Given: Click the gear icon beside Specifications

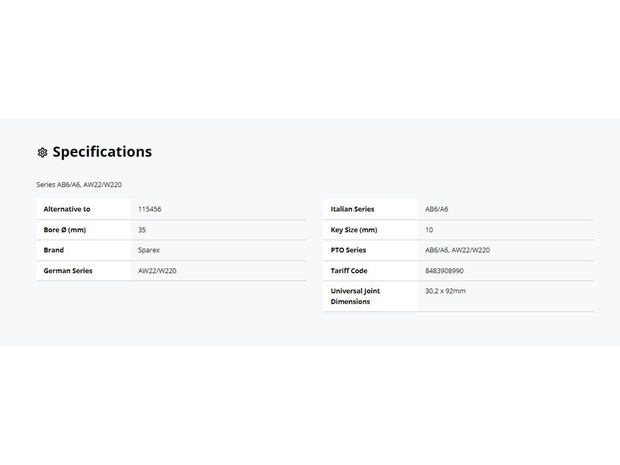Looking at the screenshot, I should (42, 152).
